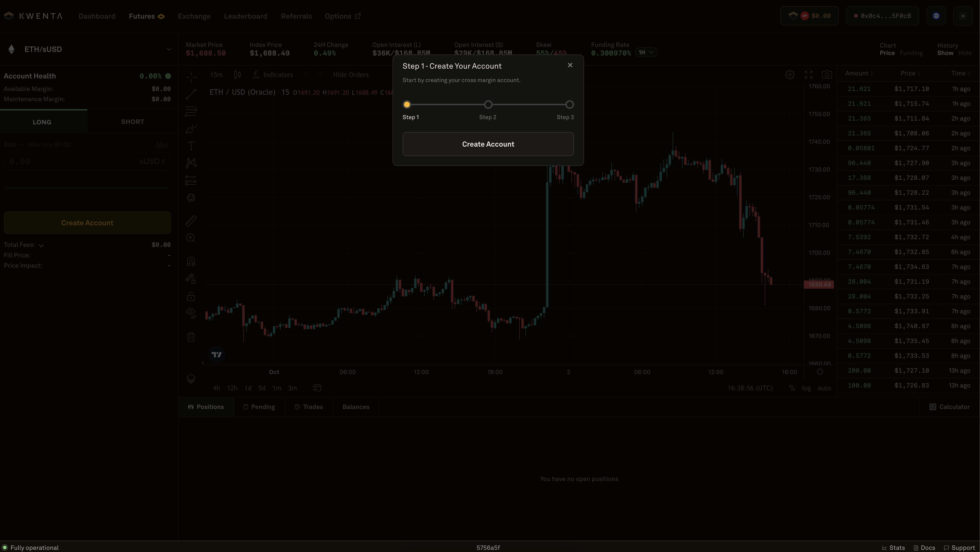
Task: Switch to the Positions tab
Action: pyautogui.click(x=206, y=407)
